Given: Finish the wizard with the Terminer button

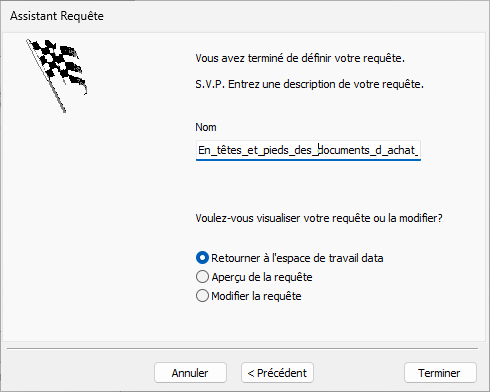Looking at the screenshot, I should [440, 373].
